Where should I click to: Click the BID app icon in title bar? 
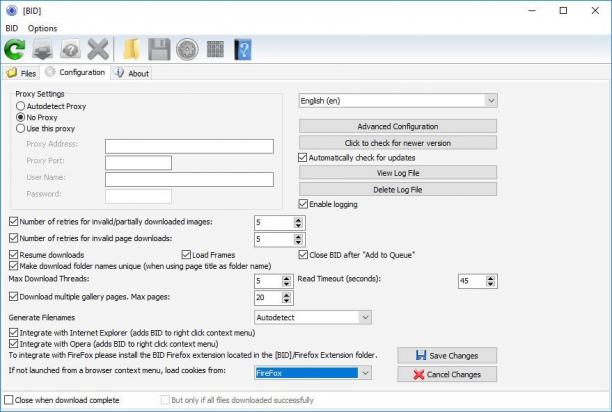(12, 11)
